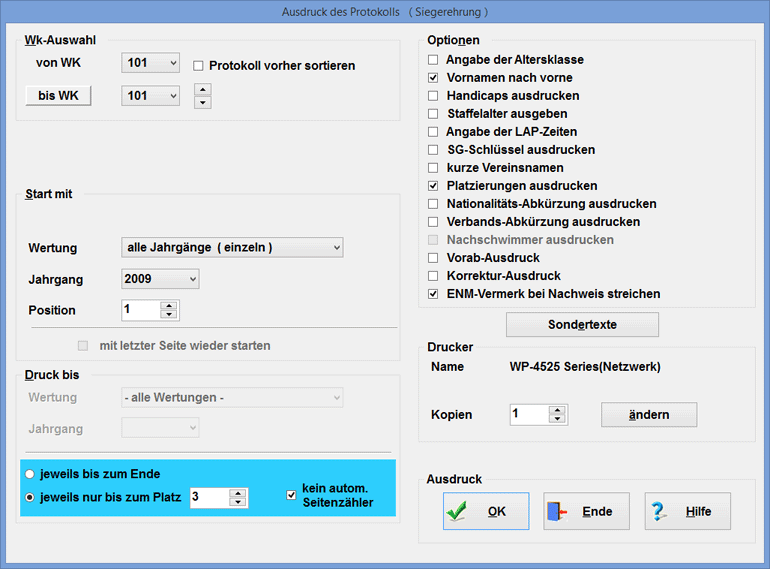Click the 'bis WK' button
The image size is (770, 569).
coord(58,96)
